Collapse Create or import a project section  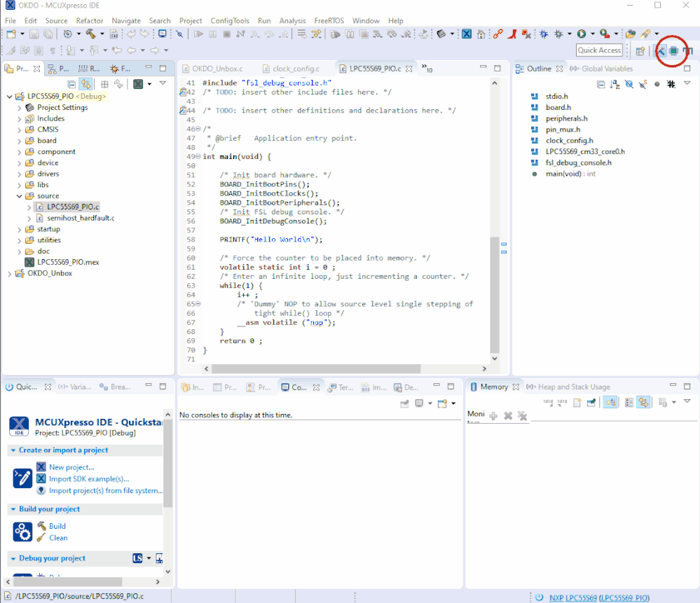[x=13, y=450]
